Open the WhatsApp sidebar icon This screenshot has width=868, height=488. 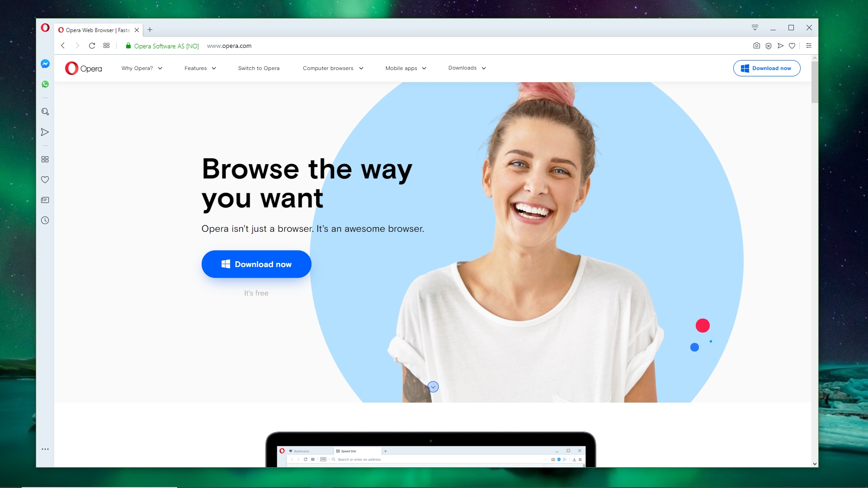click(x=45, y=84)
